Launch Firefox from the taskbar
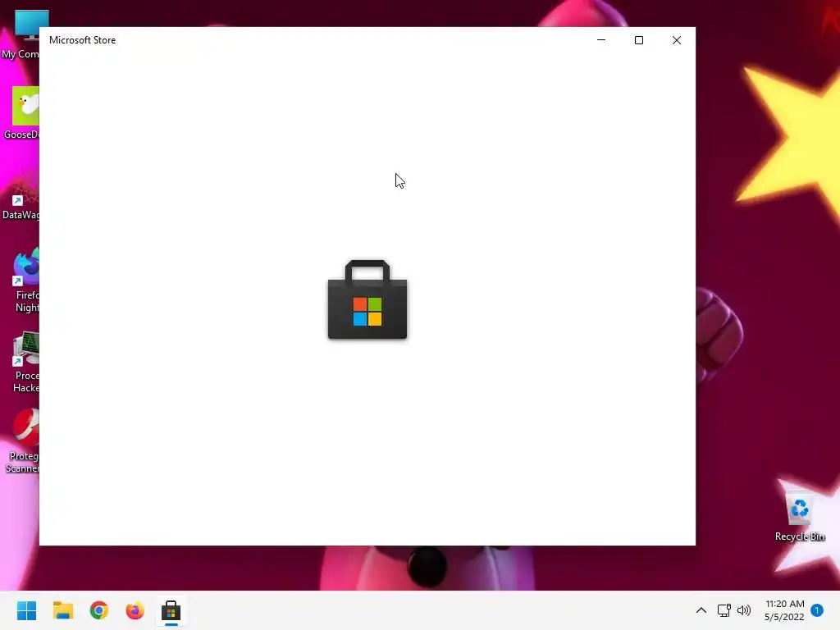The height and width of the screenshot is (630, 840). pyautogui.click(x=135, y=610)
